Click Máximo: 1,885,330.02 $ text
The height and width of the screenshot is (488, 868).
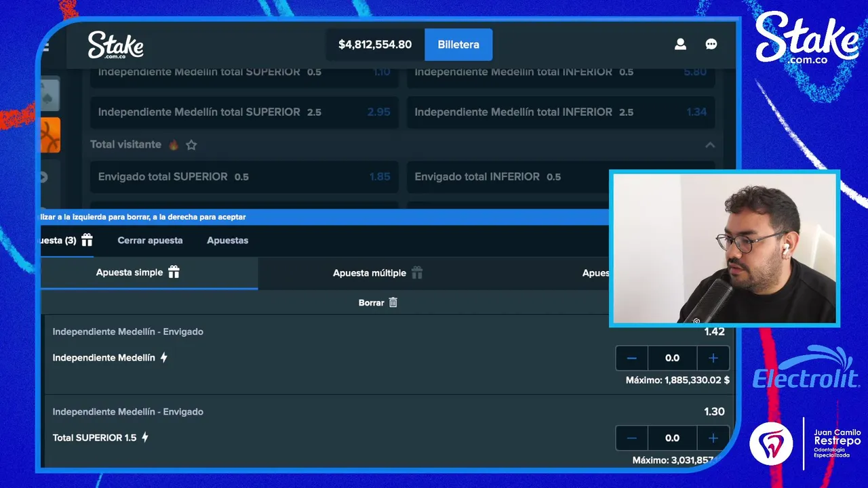click(x=677, y=380)
